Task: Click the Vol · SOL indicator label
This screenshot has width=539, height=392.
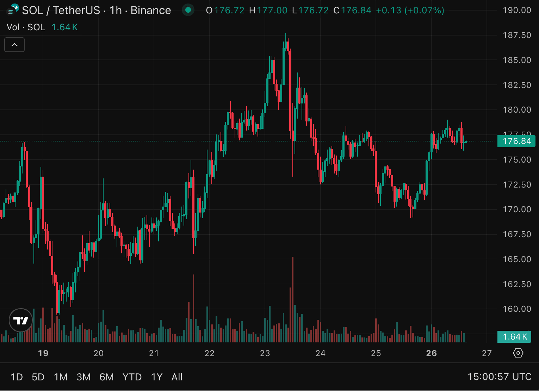Action: click(26, 27)
